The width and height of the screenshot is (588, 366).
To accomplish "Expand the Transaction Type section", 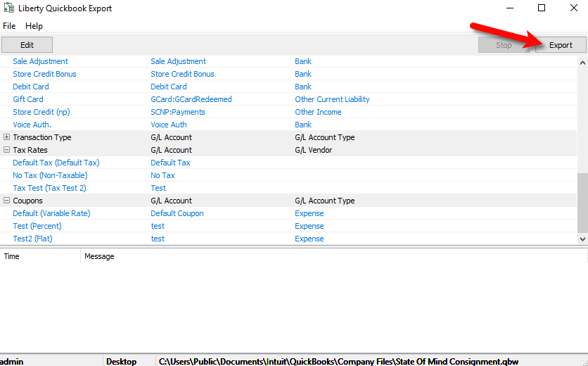I will click(x=7, y=137).
